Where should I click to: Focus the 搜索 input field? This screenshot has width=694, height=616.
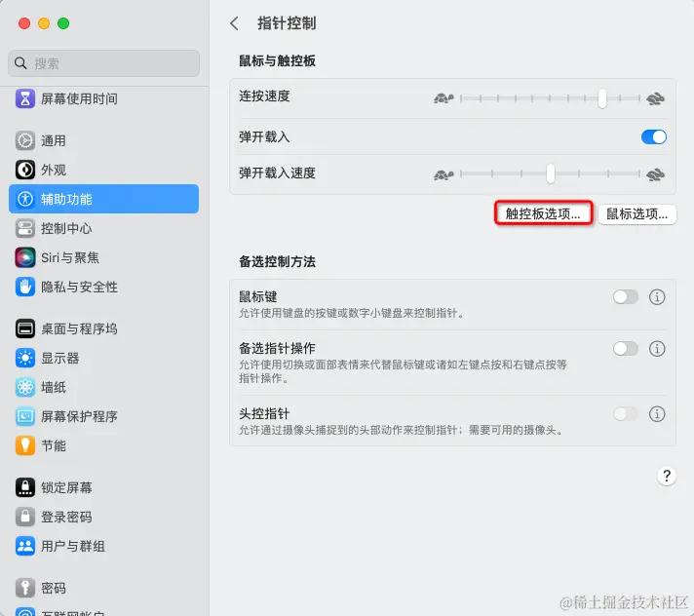pyautogui.click(x=103, y=63)
